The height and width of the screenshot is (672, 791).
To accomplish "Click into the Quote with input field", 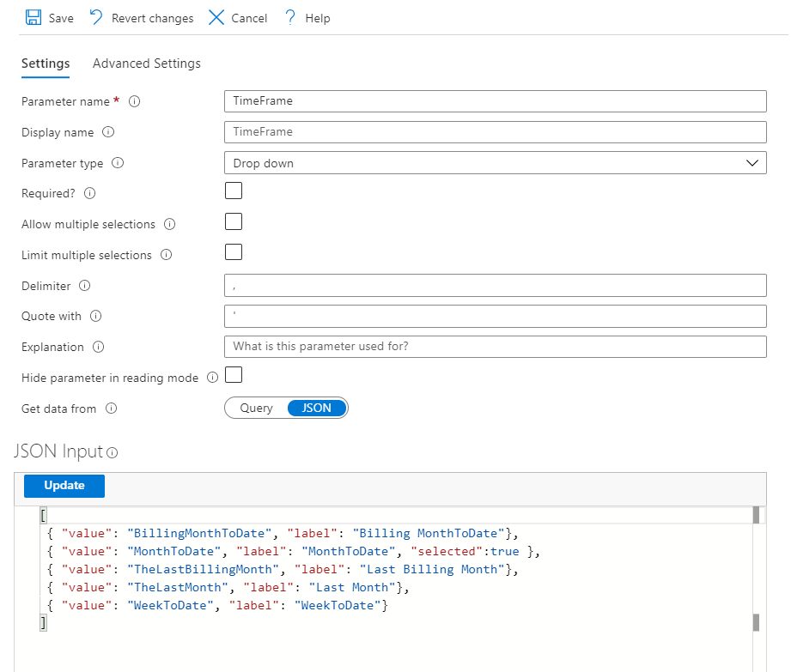I will pos(496,316).
